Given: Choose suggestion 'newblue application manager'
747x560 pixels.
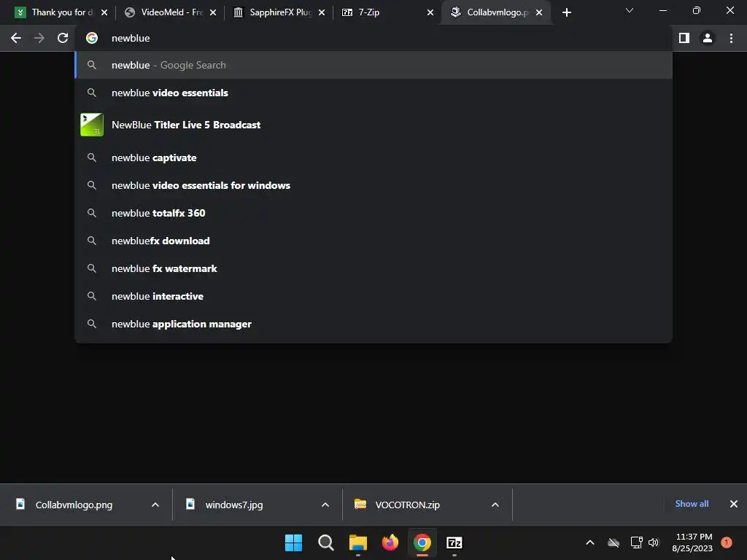Looking at the screenshot, I should pyautogui.click(x=373, y=324).
